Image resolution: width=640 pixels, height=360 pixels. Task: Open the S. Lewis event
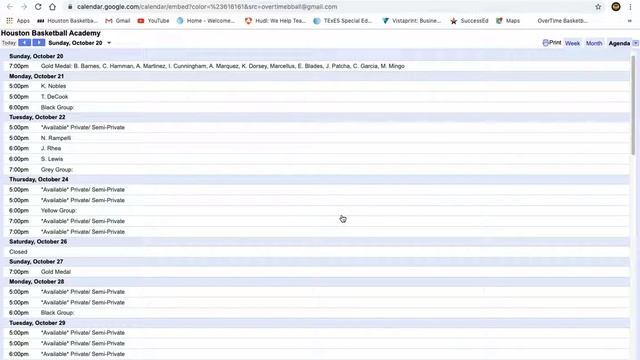[52, 159]
